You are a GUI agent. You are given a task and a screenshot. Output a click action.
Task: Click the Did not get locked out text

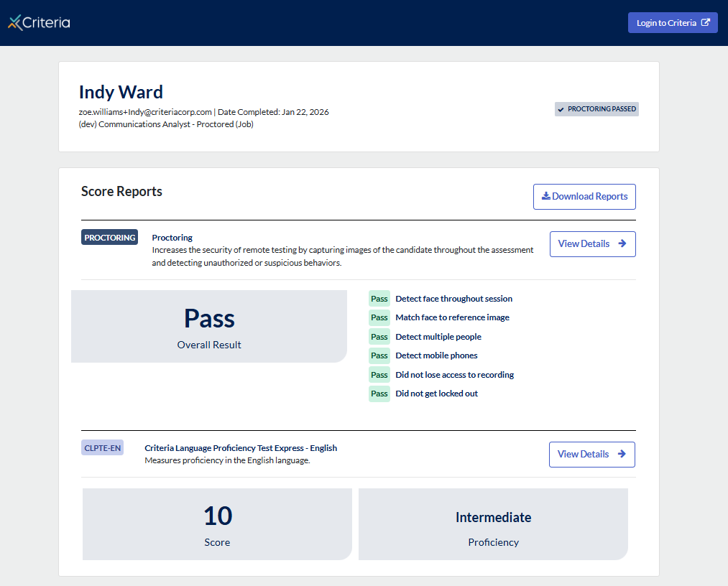436,394
